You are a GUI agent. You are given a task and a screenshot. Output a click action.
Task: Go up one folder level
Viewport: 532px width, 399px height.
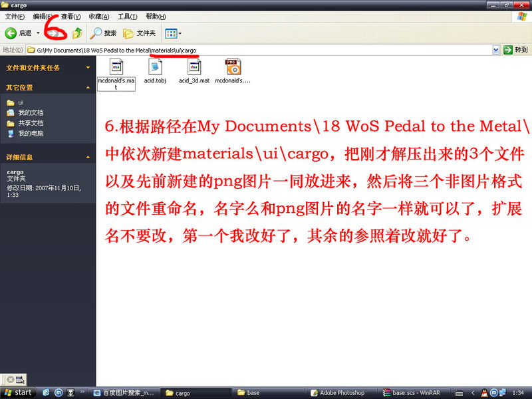(x=77, y=33)
